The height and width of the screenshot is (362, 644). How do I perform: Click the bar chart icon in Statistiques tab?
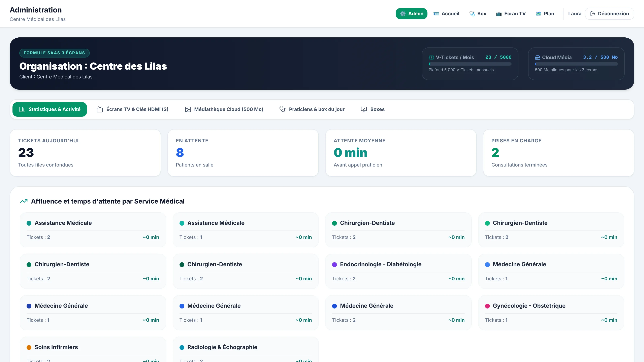[x=22, y=109]
